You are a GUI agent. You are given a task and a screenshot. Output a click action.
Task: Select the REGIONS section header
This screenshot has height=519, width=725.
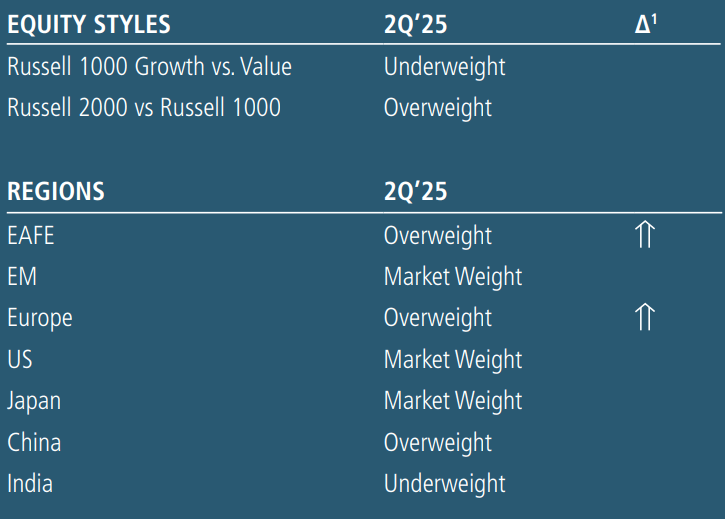pyautogui.click(x=56, y=191)
